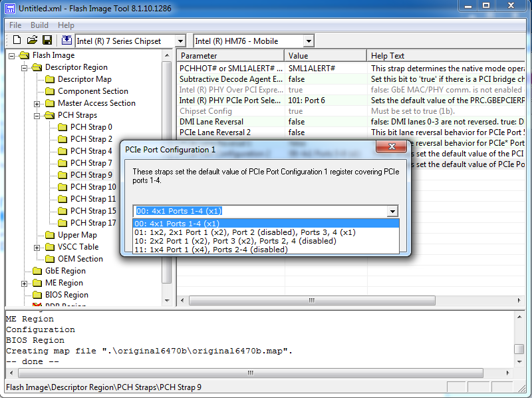Click the parameter table scroll right arrow
532x398 pixels.
click(x=519, y=301)
